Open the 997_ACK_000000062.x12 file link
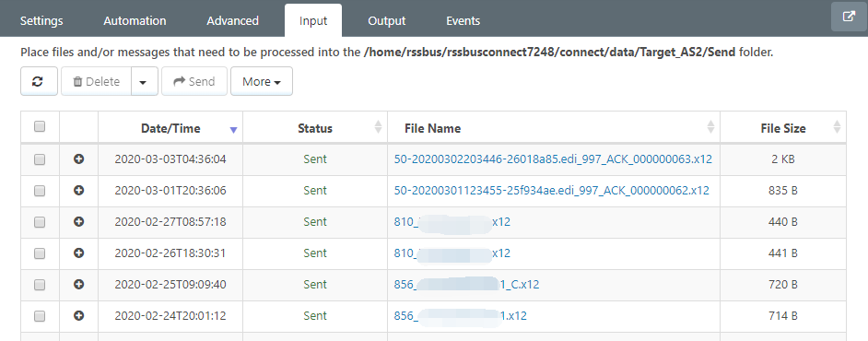 pyautogui.click(x=551, y=191)
